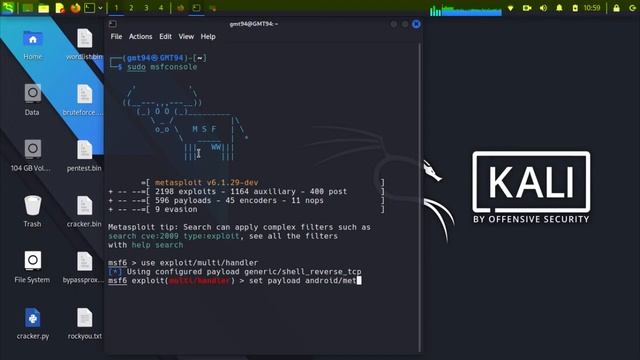
Task: Select the rockyou.txt desktop file
Action: pyautogui.click(x=84, y=324)
